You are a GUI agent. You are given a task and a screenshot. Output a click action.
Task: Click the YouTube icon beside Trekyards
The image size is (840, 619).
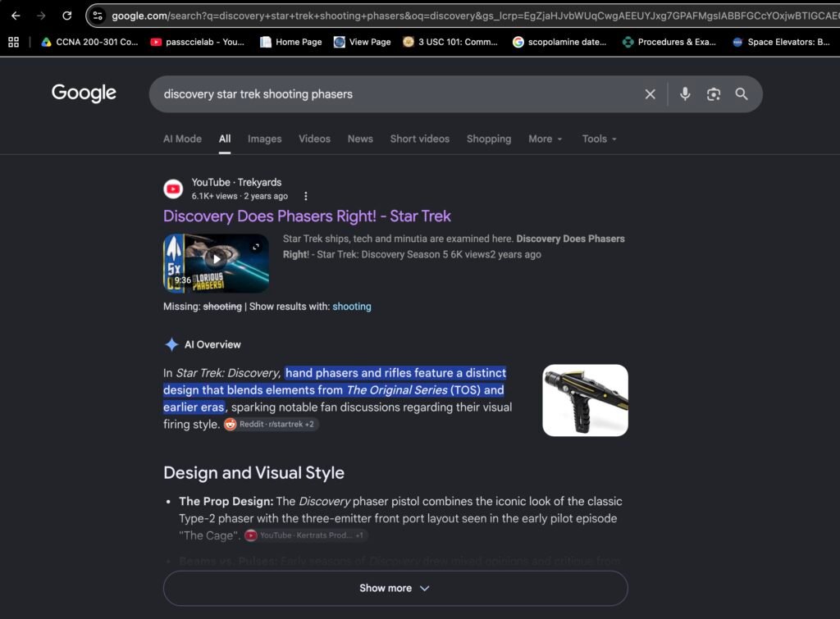[x=173, y=189]
